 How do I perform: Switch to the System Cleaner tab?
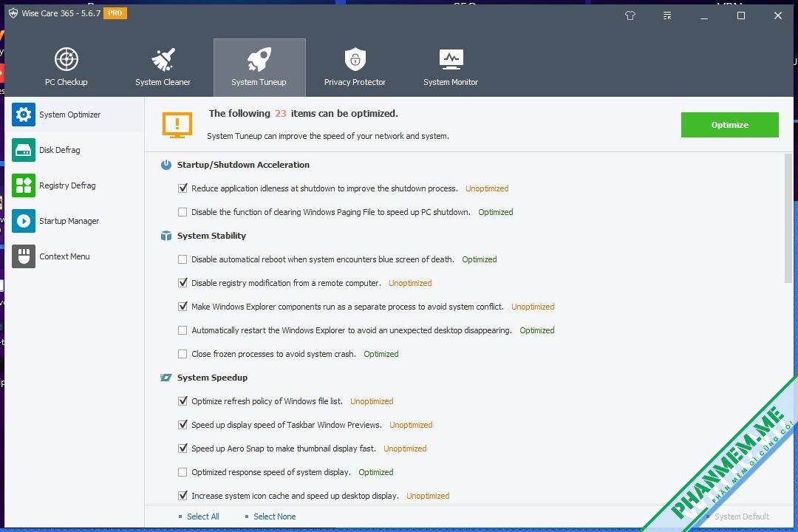(163, 67)
